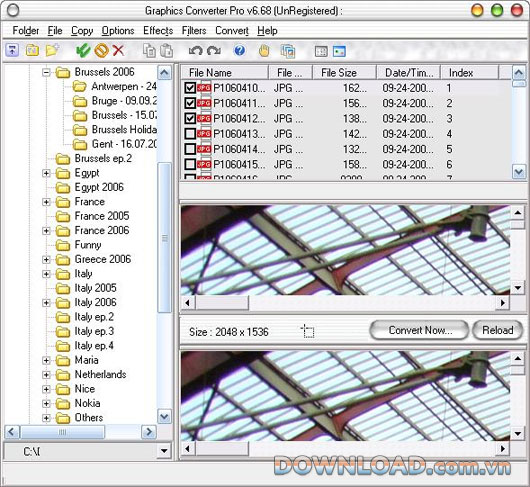The image size is (530, 487).
Task: Click the go-up folder toolbar icon
Action: pos(13,51)
